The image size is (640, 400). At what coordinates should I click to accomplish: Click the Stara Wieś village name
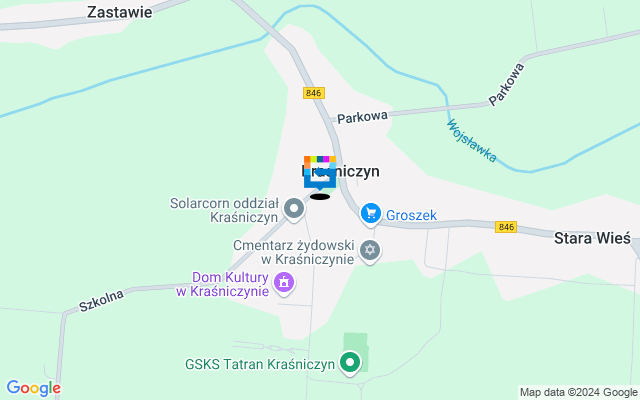tap(592, 238)
